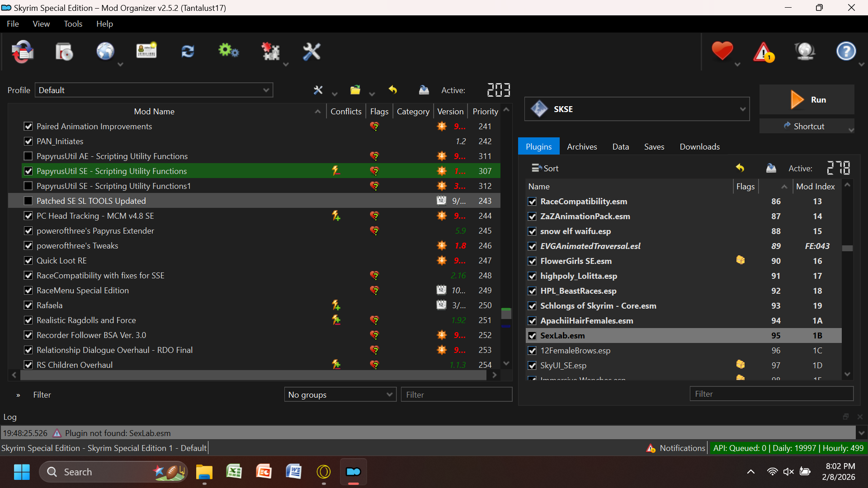The height and width of the screenshot is (488, 868).
Task: Expand the log panel dropdown arrow
Action: pyautogui.click(x=862, y=433)
